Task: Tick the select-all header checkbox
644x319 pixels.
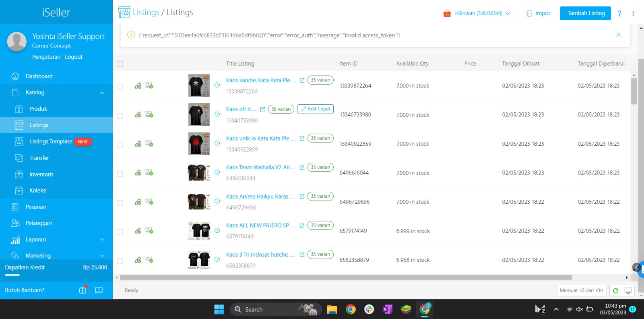Action: pos(120,64)
